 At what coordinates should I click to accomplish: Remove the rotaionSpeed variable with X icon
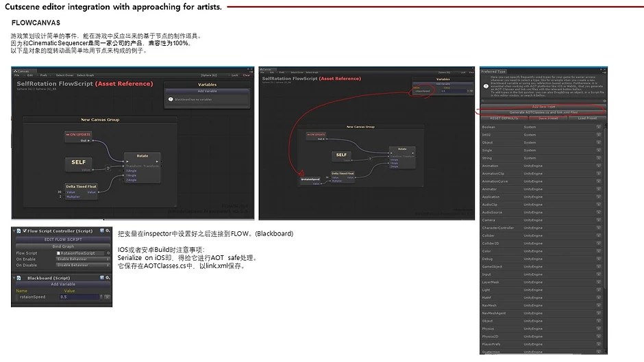107,297
